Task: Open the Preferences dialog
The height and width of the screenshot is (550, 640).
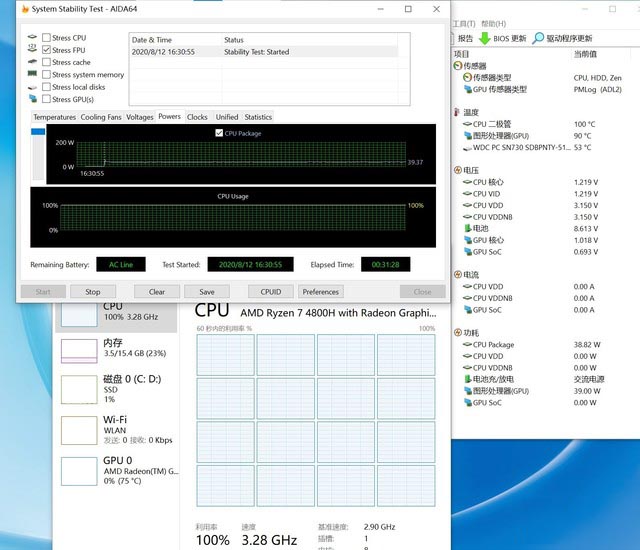Action: [x=320, y=292]
